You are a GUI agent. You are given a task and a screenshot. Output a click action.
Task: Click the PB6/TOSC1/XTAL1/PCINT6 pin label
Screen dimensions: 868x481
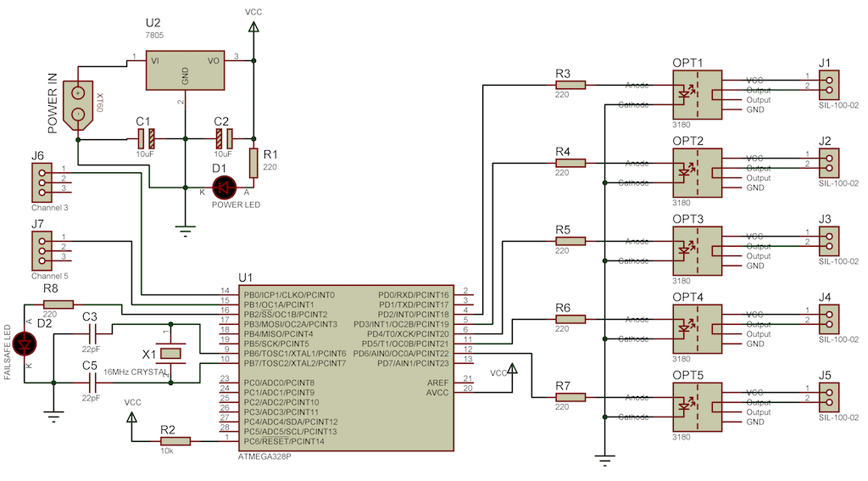pyautogui.click(x=295, y=354)
